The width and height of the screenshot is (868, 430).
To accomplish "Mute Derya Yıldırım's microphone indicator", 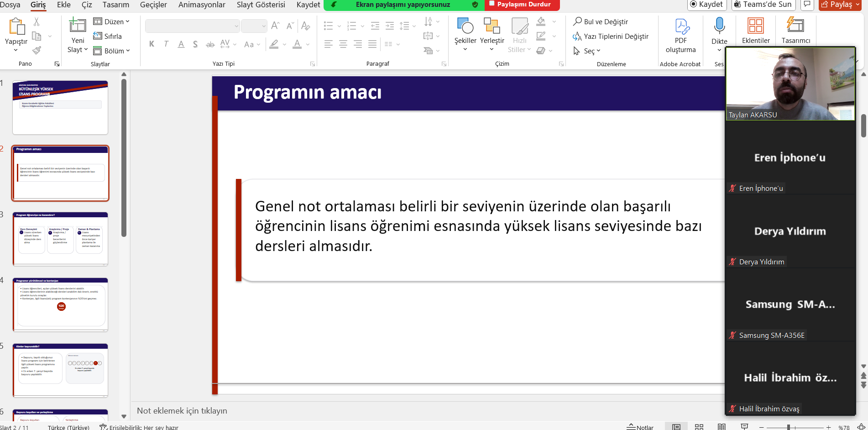I will (733, 262).
